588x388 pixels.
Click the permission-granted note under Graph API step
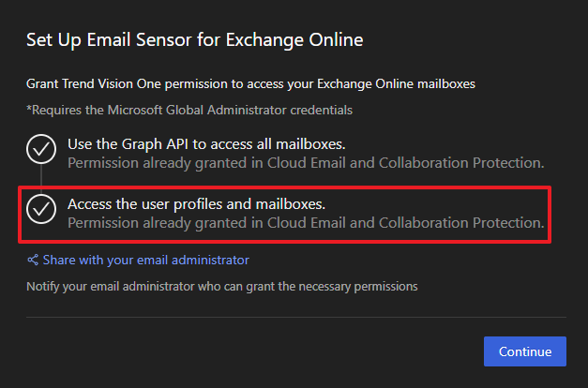tap(305, 163)
